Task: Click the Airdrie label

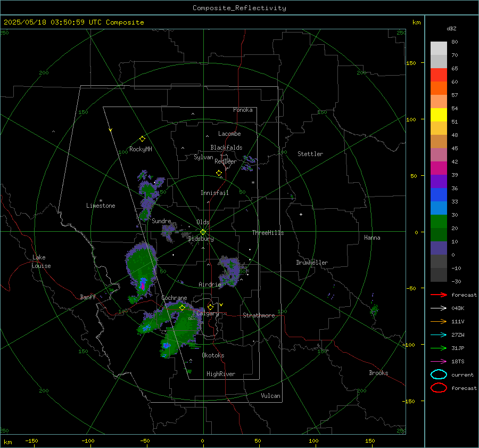Action: (210, 284)
